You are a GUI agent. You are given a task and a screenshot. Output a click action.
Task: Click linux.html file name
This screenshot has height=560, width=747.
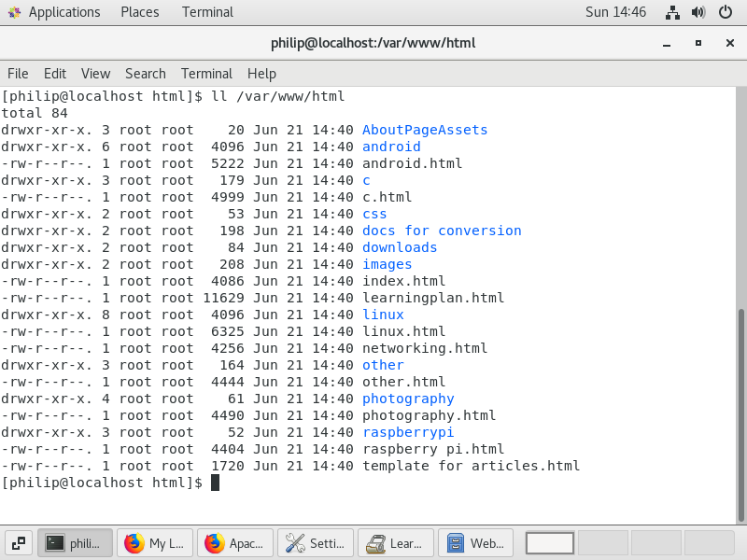[x=403, y=331]
